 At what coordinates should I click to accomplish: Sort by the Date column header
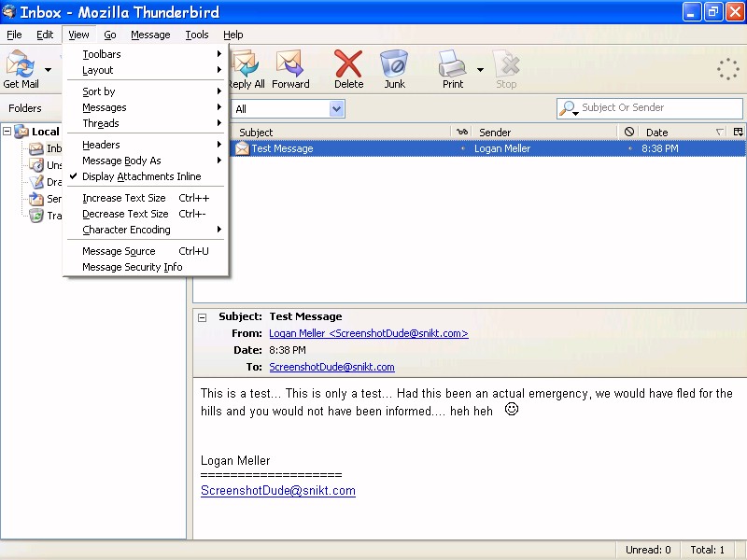pyautogui.click(x=684, y=133)
